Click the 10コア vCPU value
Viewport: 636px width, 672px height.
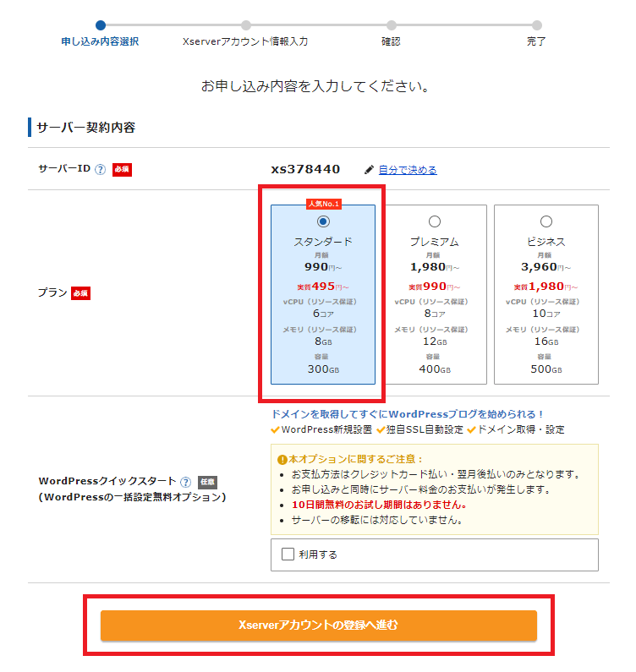pos(546,314)
